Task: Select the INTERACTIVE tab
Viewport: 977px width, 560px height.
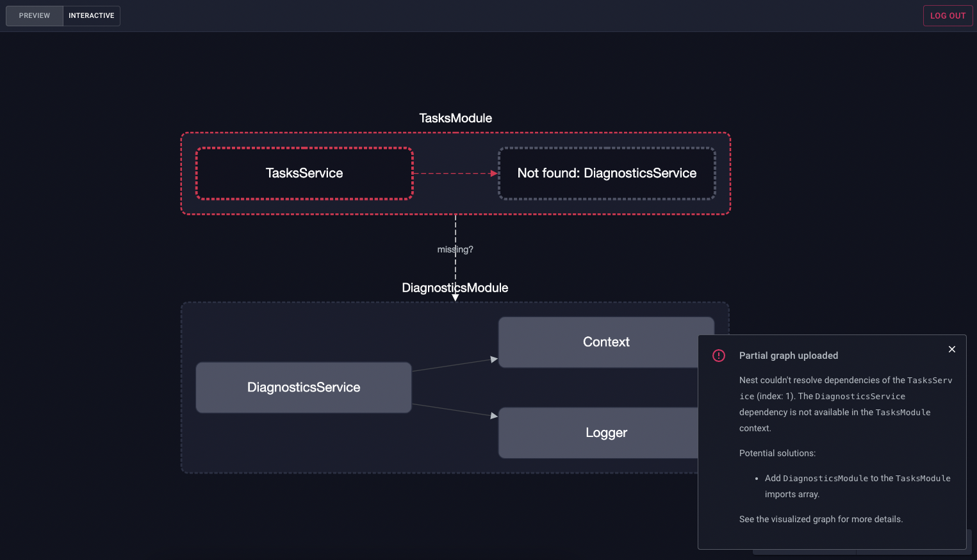Action: (x=91, y=15)
